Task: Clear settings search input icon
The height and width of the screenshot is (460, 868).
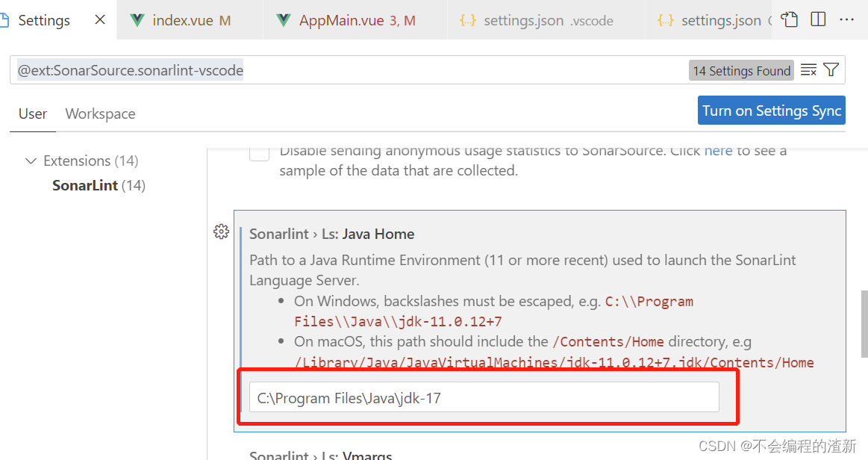Action: click(808, 69)
